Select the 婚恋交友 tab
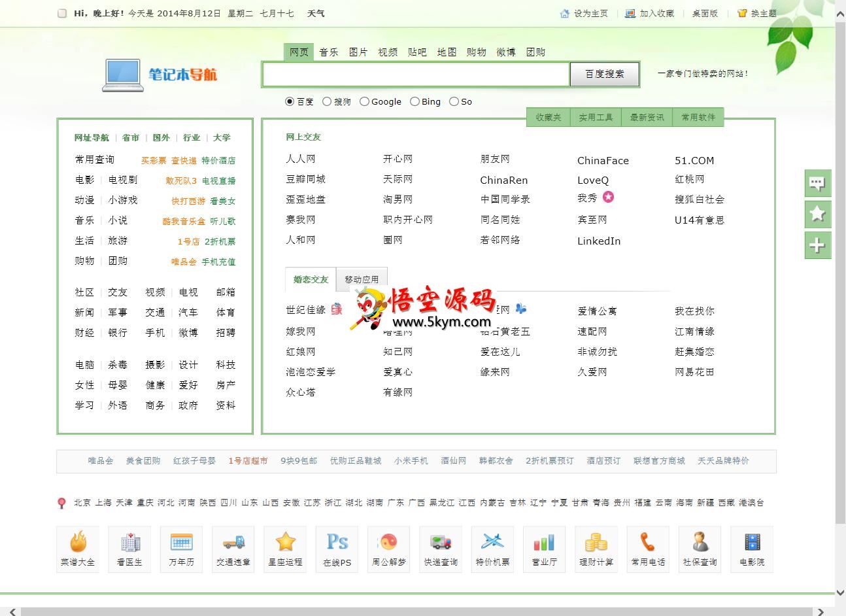 pyautogui.click(x=311, y=279)
